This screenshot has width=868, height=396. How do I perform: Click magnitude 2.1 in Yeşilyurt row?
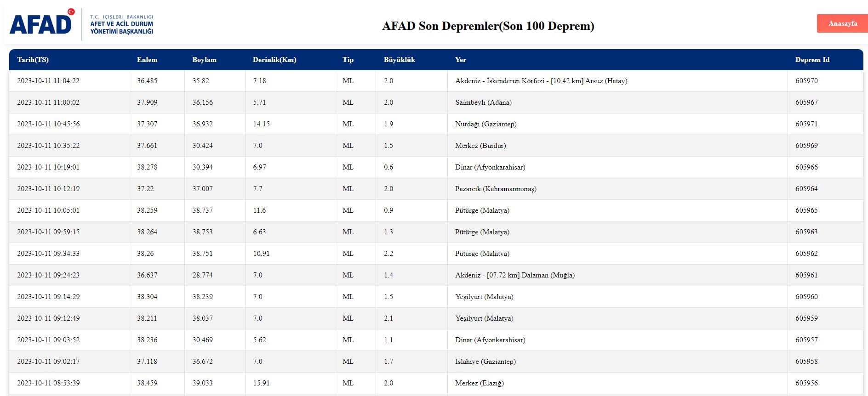(x=388, y=318)
